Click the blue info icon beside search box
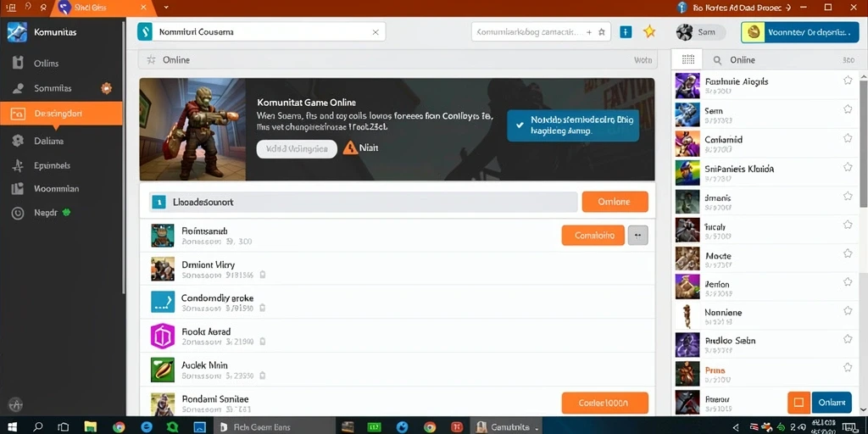868x434 pixels. coord(626,32)
